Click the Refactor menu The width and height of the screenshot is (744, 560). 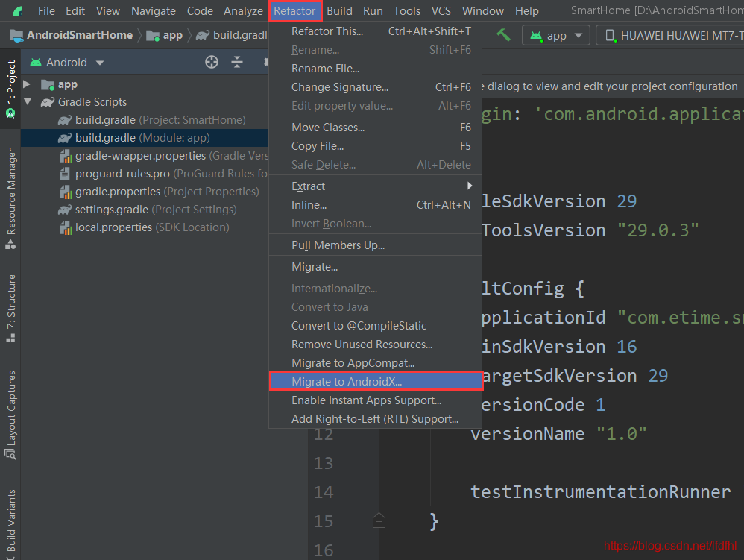pyautogui.click(x=294, y=11)
